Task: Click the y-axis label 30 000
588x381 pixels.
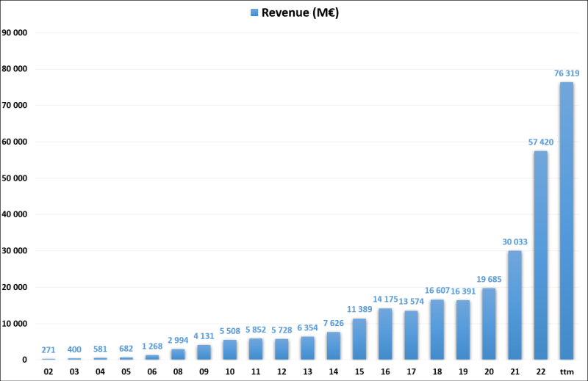Action: point(15,250)
